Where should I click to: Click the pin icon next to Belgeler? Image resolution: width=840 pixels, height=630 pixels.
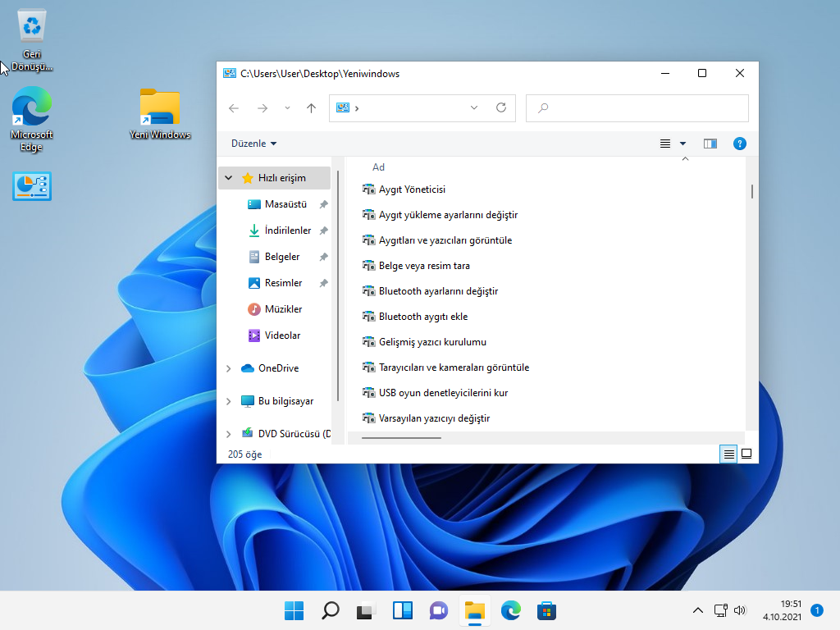[x=323, y=257]
